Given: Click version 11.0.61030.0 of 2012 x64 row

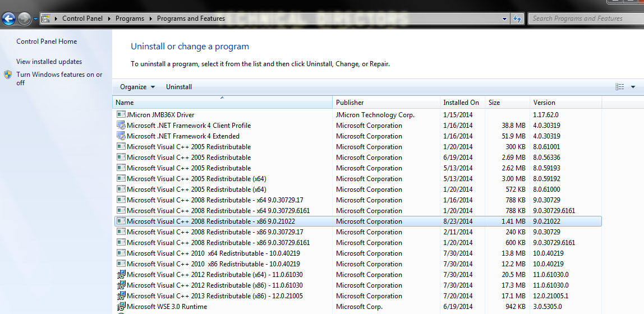Looking at the screenshot, I should coord(551,275).
